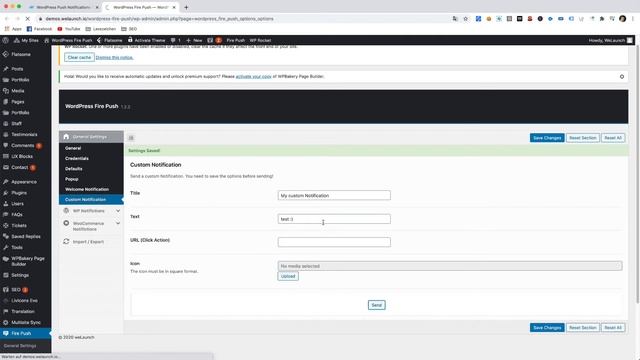The image size is (640, 360).
Task: Dismiss the WPBakery notice
Action: (x=622, y=77)
